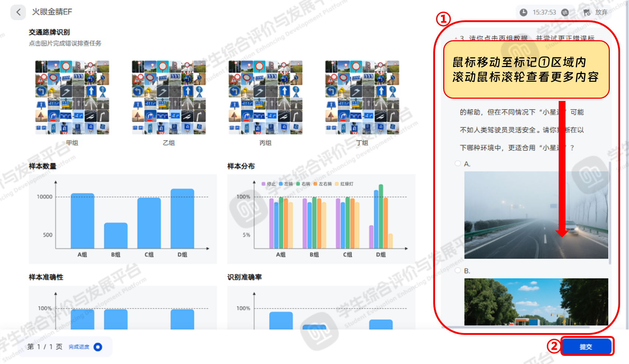
Task: Click the 完成进度 progress link
Action: click(79, 347)
